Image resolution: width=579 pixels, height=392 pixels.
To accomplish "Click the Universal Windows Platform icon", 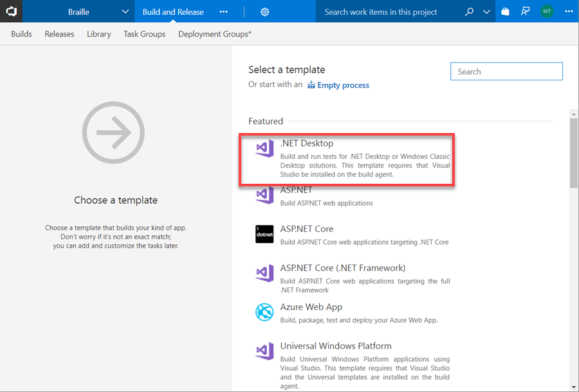I will click(x=264, y=351).
